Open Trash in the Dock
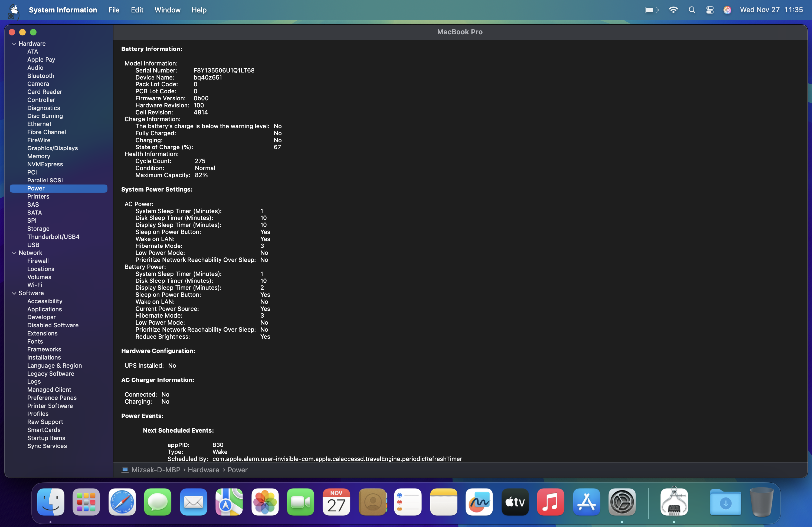Image resolution: width=812 pixels, height=527 pixels. 761,502
